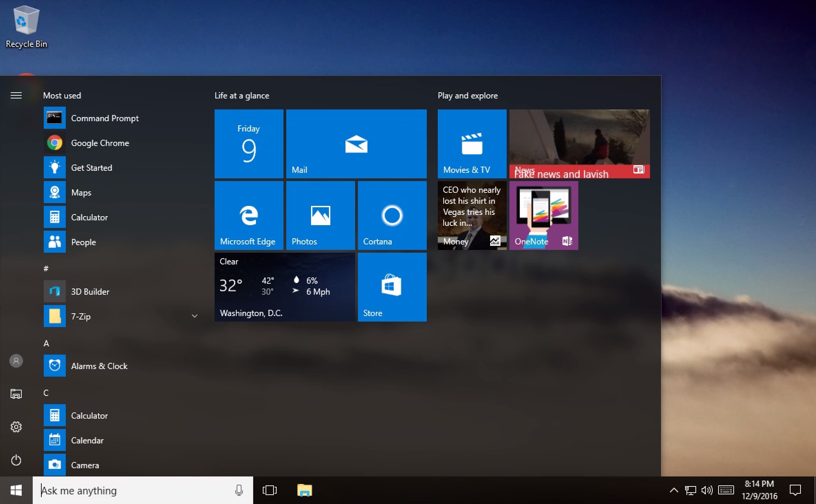816x504 pixels.
Task: Click the Power icon in Start sidebar
Action: tap(16, 460)
